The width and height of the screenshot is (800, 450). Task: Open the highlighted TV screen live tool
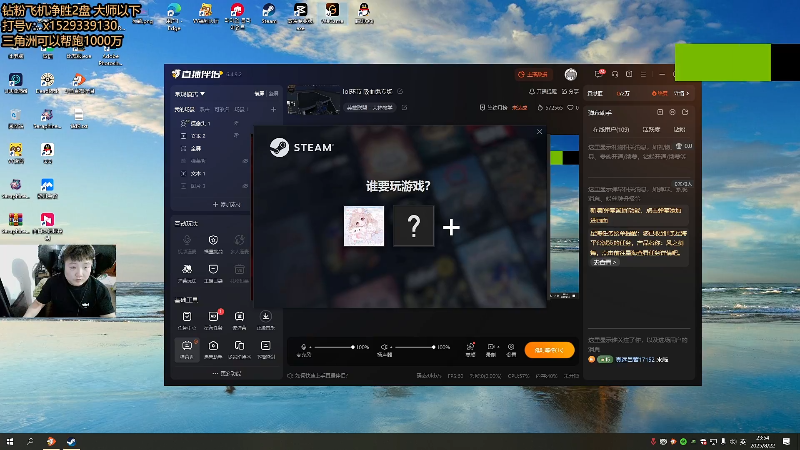[187, 349]
